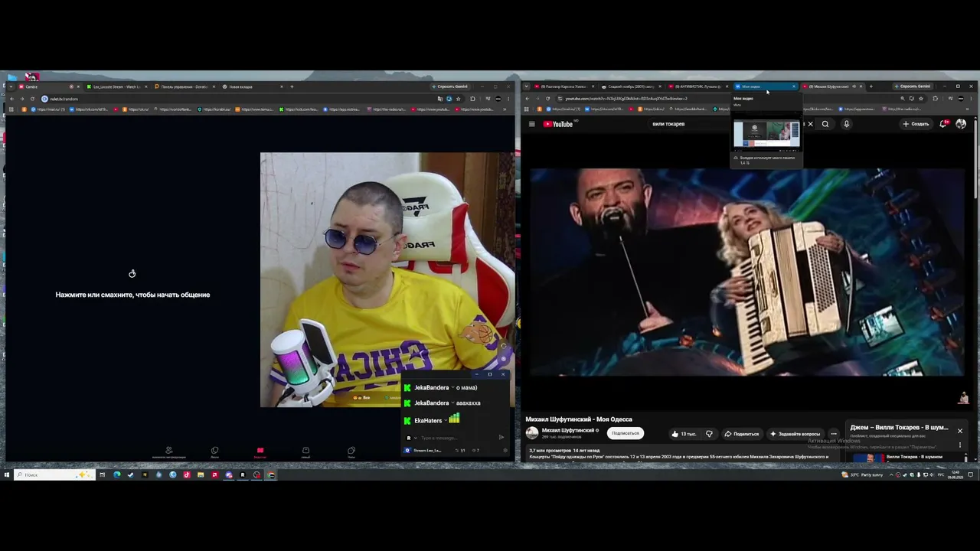Open new tab in YouTube browser window
This screenshot has width=980, height=551.
[x=871, y=86]
